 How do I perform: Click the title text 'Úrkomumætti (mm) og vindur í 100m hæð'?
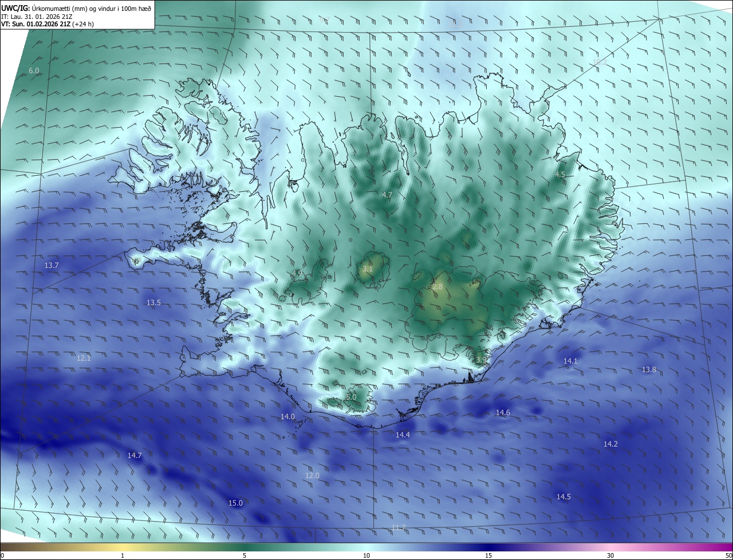click(x=92, y=8)
